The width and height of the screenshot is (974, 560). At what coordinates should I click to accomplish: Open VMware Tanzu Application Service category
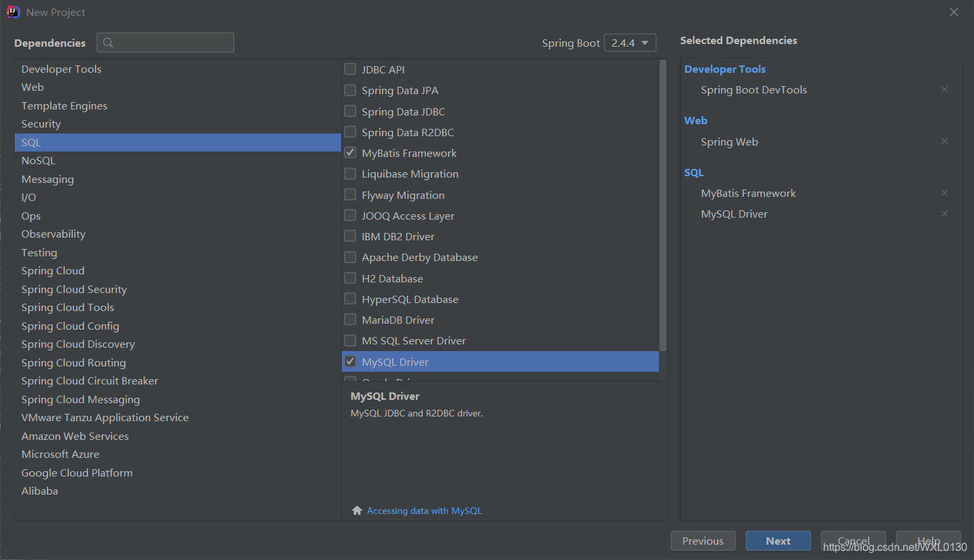pos(178,417)
